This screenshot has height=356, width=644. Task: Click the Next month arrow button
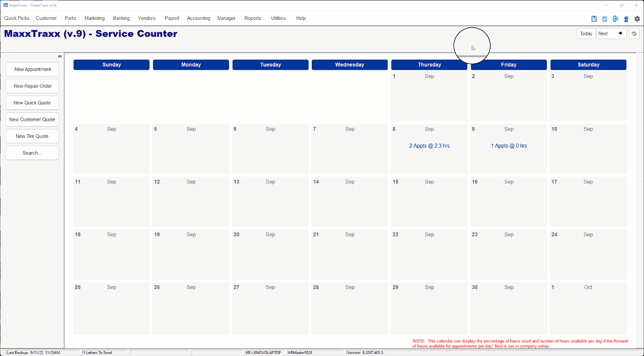pyautogui.click(x=611, y=33)
